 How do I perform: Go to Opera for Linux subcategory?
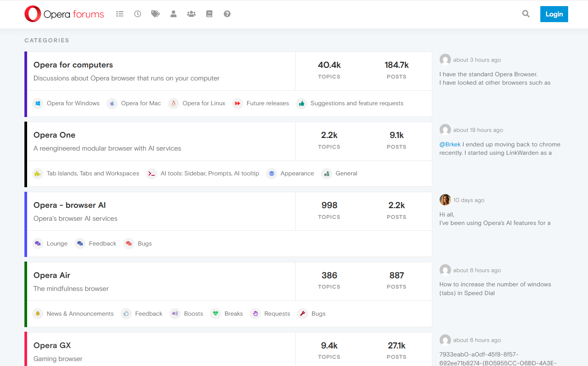[x=204, y=103]
